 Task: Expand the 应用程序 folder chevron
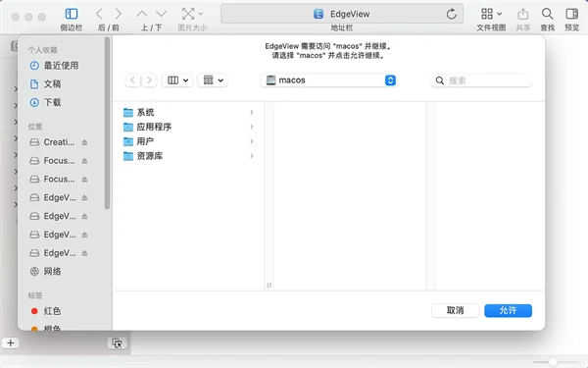point(252,127)
